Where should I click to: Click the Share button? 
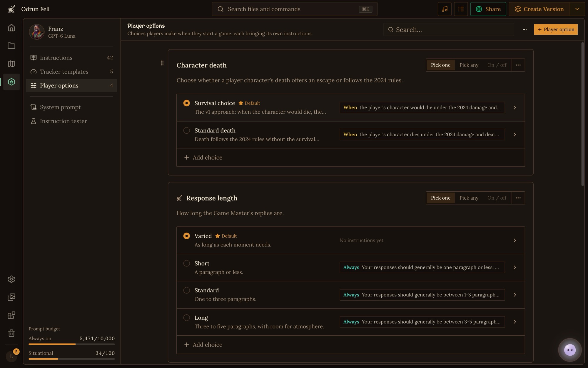[488, 9]
